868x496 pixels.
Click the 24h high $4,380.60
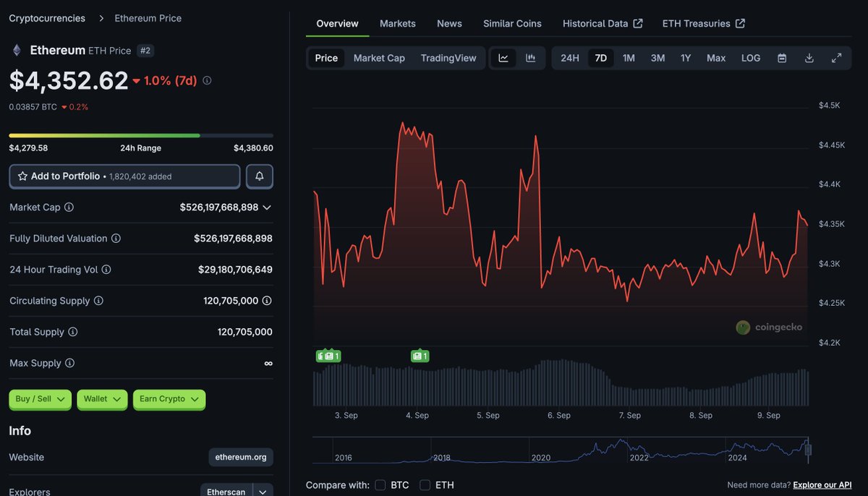(x=253, y=148)
